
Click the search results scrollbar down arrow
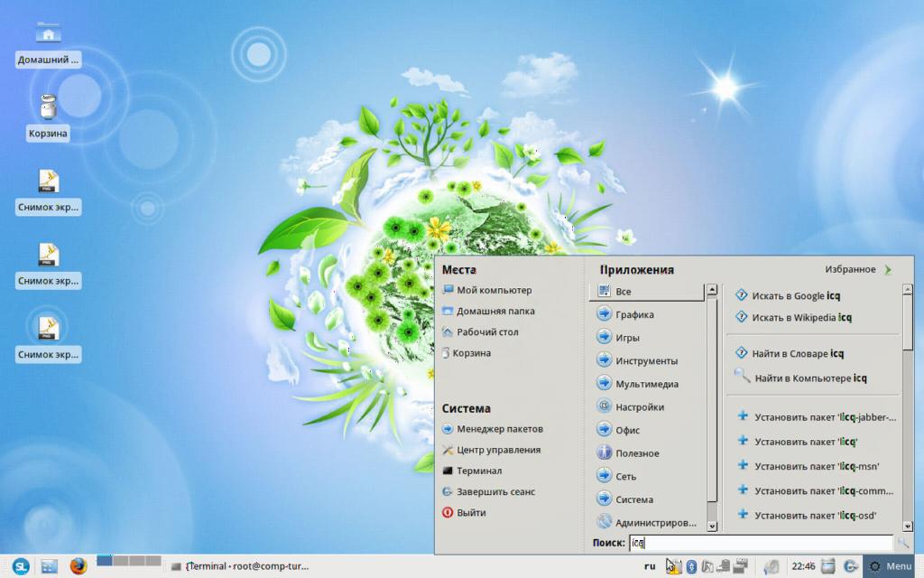click(x=908, y=527)
